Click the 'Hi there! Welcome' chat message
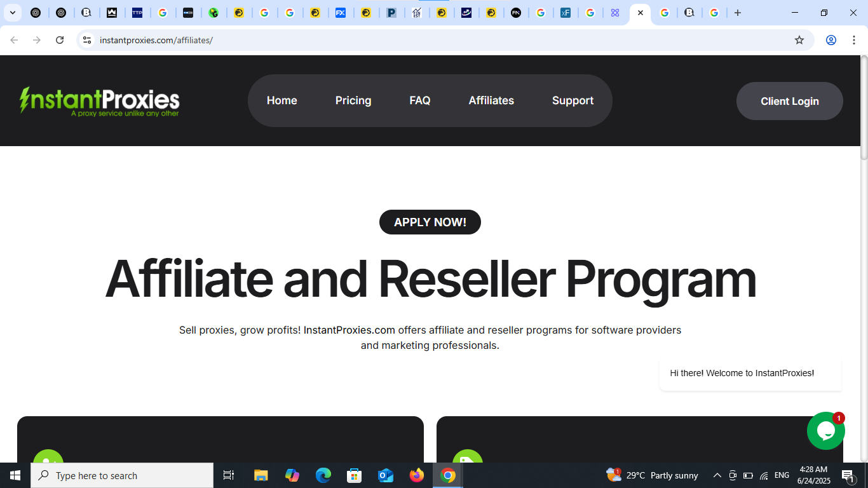Image resolution: width=868 pixels, height=488 pixels. click(750, 373)
